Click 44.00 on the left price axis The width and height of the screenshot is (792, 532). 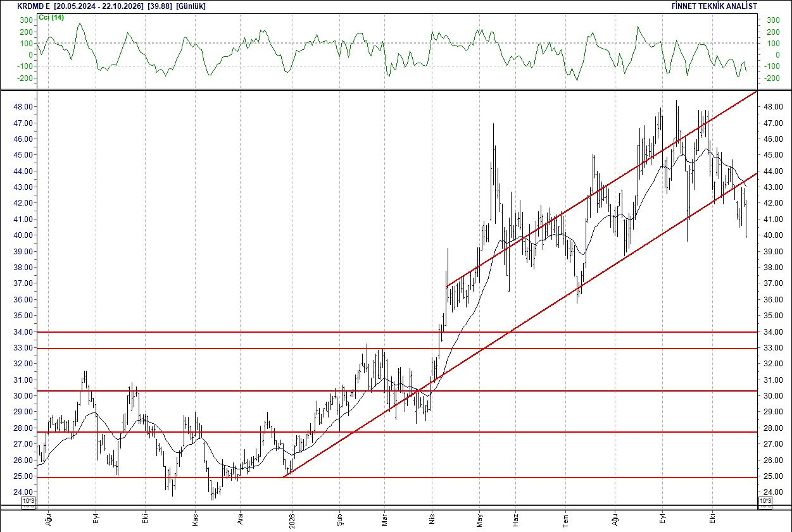[23, 171]
